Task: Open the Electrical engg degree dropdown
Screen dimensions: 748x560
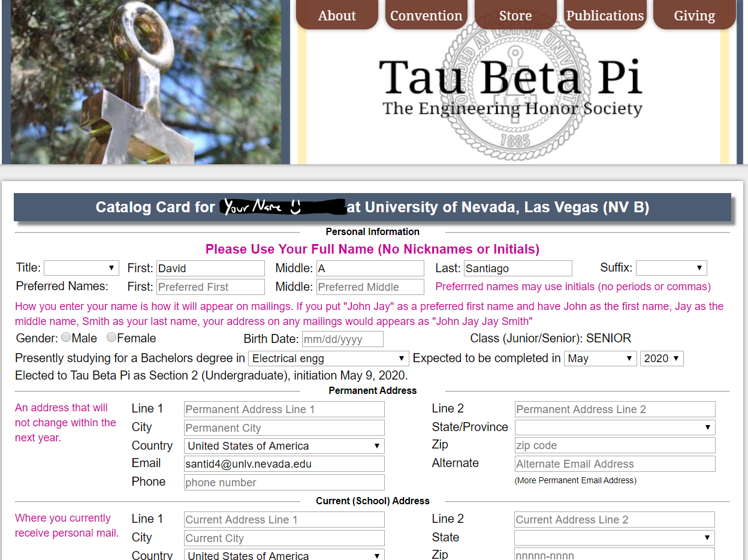Action: (x=328, y=359)
